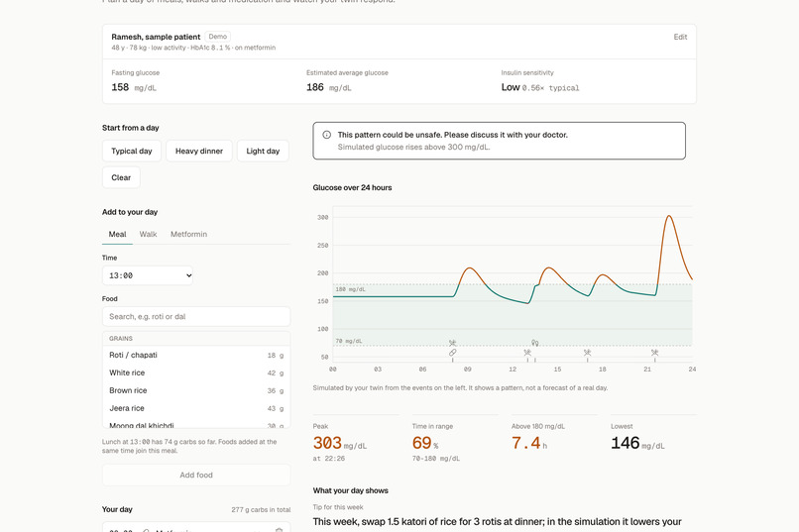This screenshot has height=532, width=799.
Task: Select Brown rice from the food list
Action: tap(196, 390)
